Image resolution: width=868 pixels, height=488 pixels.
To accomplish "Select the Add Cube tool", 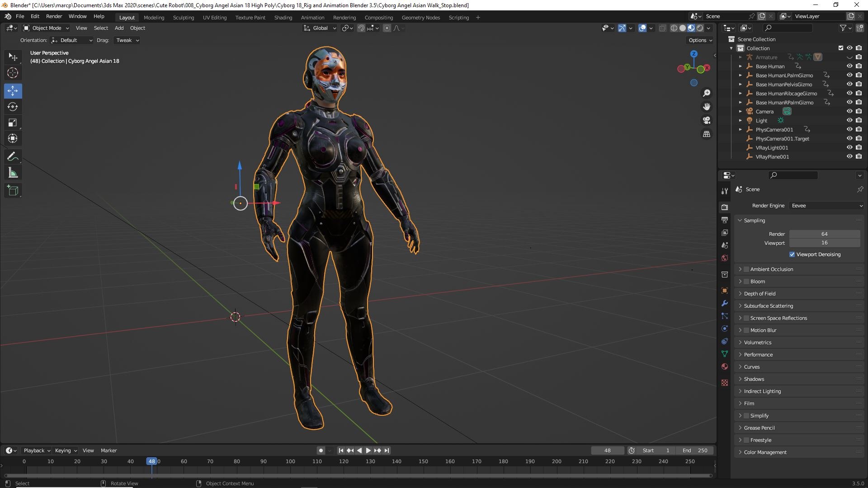I will (13, 191).
